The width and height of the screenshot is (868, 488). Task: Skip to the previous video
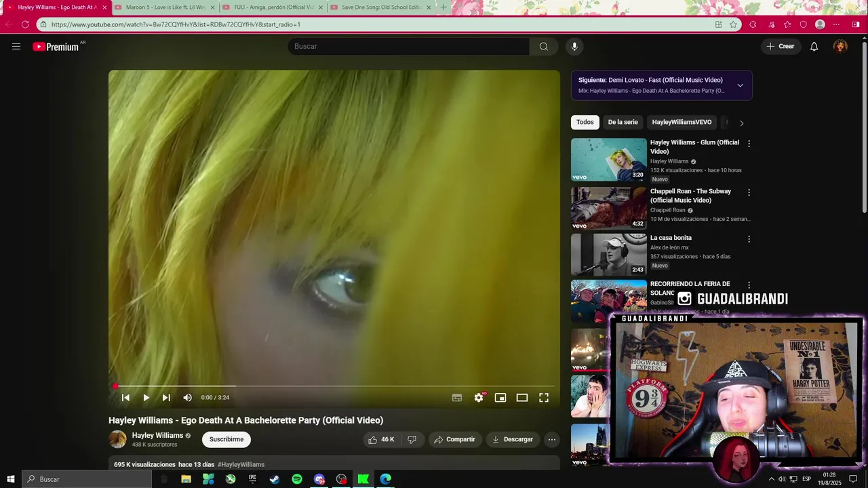pyautogui.click(x=125, y=398)
